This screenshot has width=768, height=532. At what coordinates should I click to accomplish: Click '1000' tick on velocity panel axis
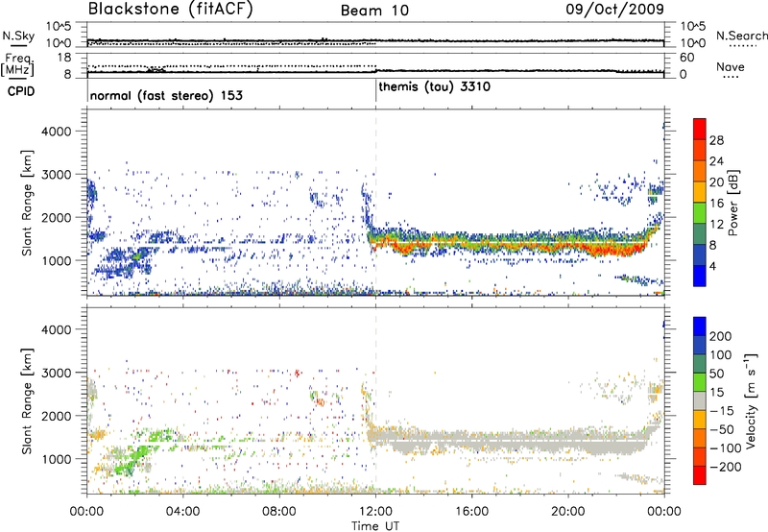coord(57,458)
